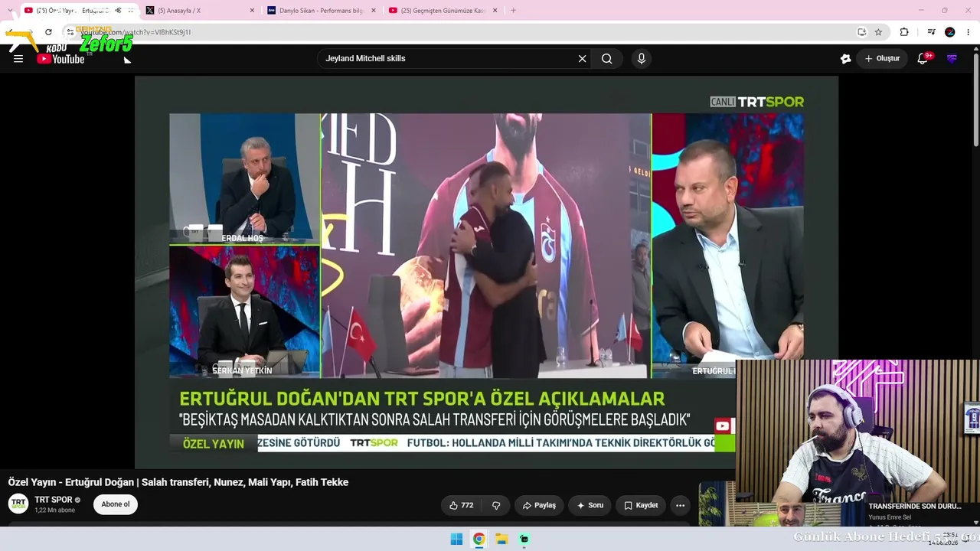Open the Transferinde Son Durum recommended video
The image size is (980, 551).
click(914, 507)
